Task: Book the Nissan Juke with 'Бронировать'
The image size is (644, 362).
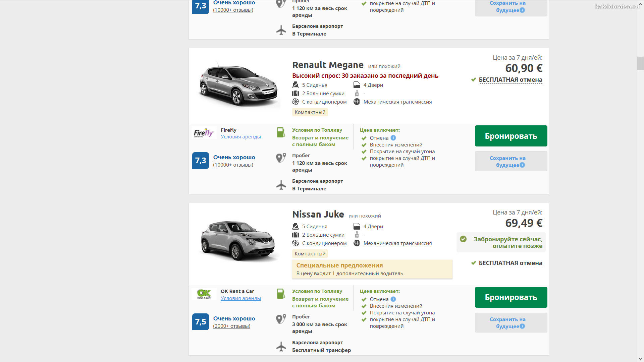Action: coord(511,297)
